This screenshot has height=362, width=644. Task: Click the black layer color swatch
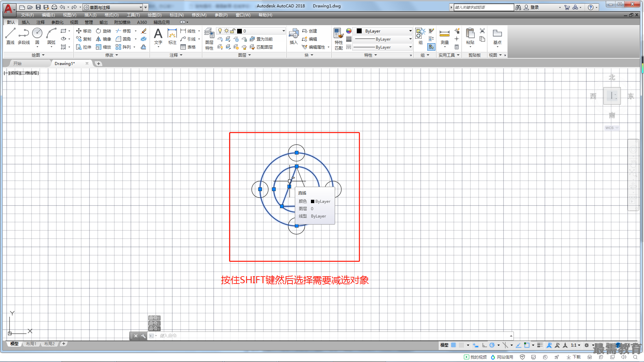tap(239, 31)
